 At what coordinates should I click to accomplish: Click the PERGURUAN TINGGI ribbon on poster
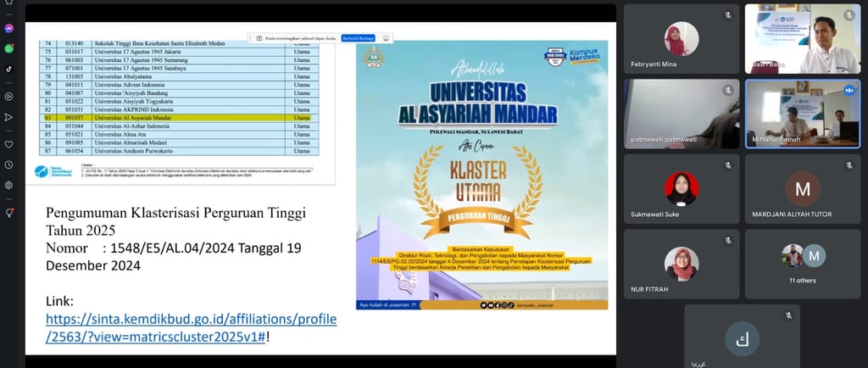(477, 219)
